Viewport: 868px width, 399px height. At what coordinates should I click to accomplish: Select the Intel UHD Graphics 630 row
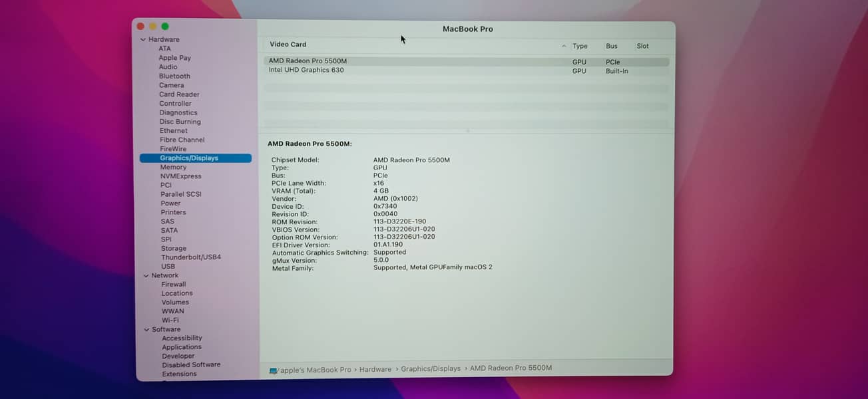[306, 70]
